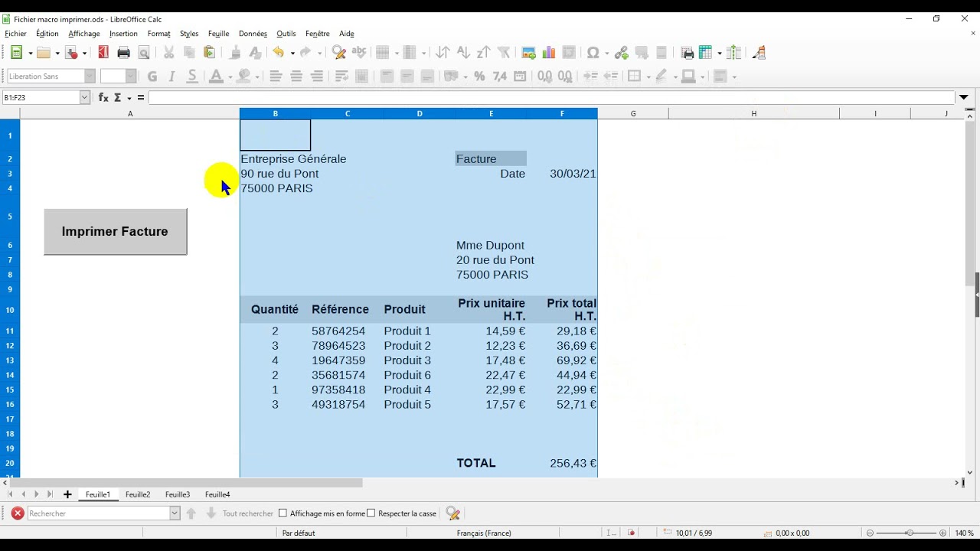Click the Spelling check abc icon
Image resolution: width=980 pixels, height=551 pixels.
tap(359, 53)
